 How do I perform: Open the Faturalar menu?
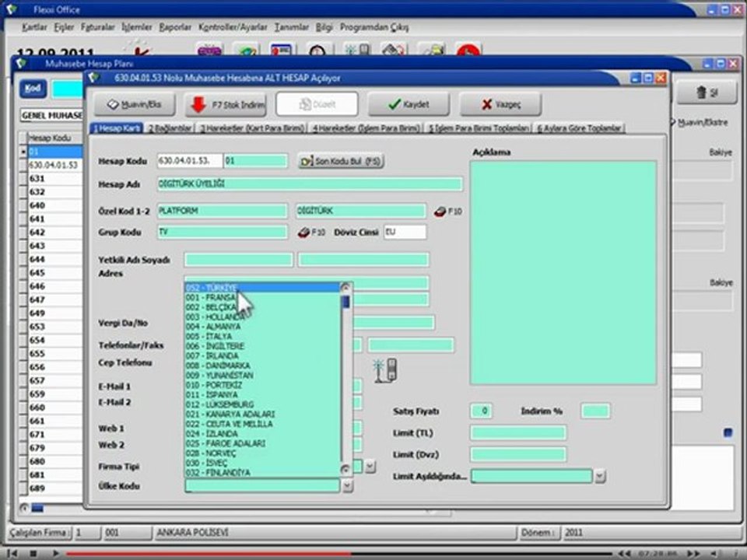98,27
